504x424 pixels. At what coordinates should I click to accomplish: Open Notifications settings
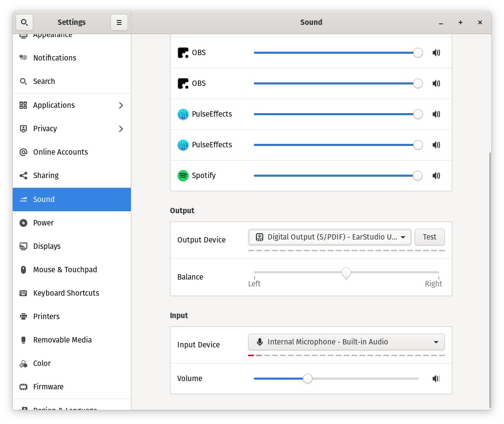(72, 58)
